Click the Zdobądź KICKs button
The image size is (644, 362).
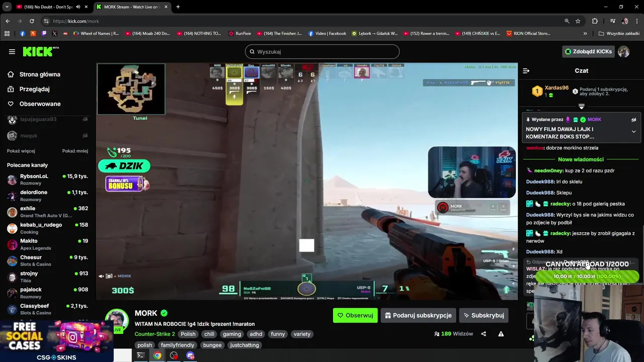click(x=588, y=51)
